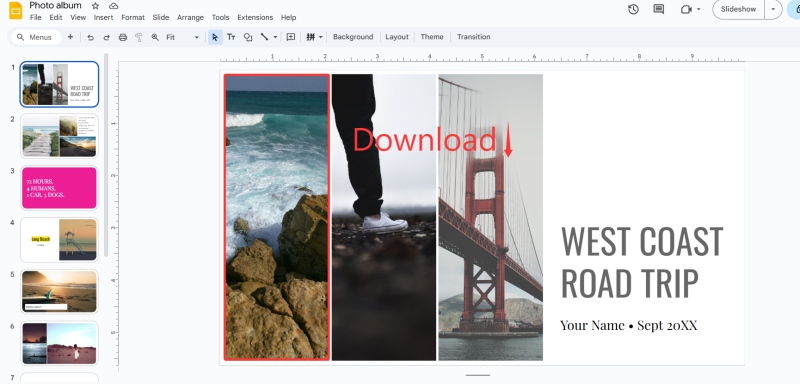800x384 pixels.
Task: Open the Arrange menu
Action: pos(190,17)
